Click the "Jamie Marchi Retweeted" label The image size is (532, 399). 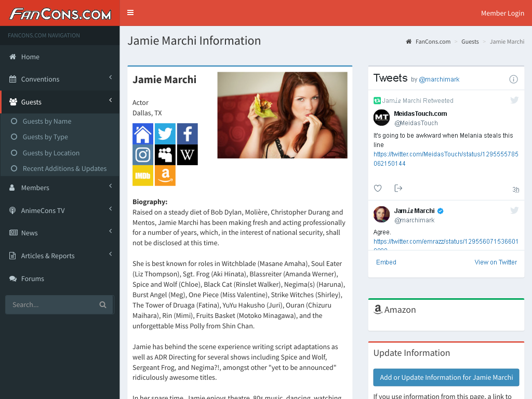coord(418,101)
